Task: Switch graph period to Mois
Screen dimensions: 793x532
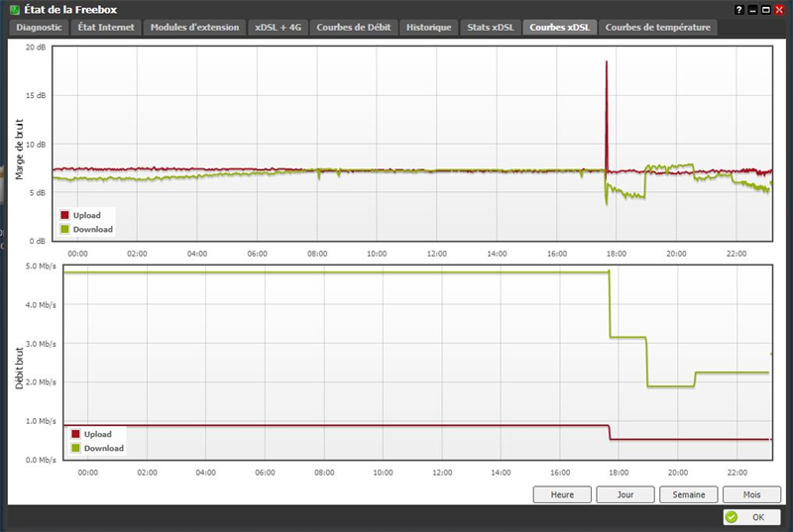Action: (751, 494)
